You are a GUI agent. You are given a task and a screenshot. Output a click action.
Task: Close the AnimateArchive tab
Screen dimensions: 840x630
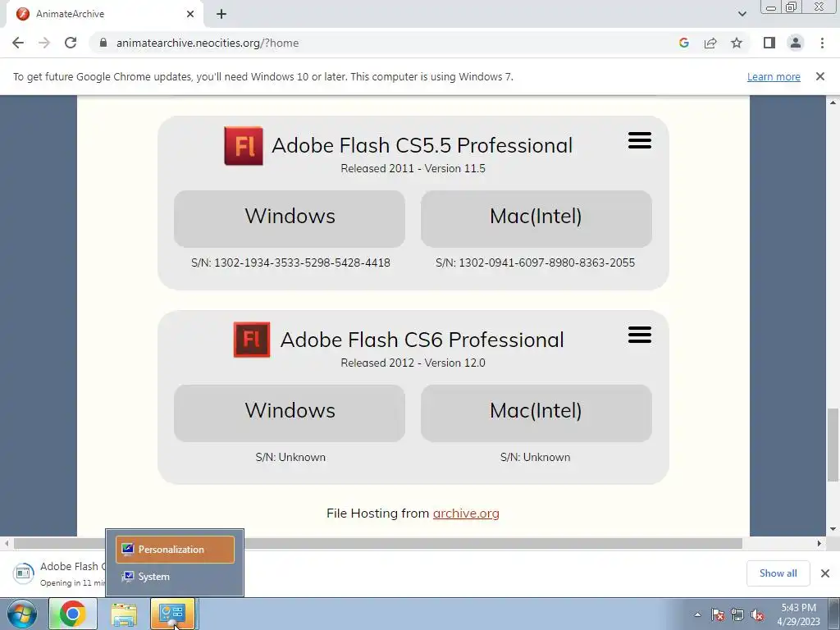[190, 14]
